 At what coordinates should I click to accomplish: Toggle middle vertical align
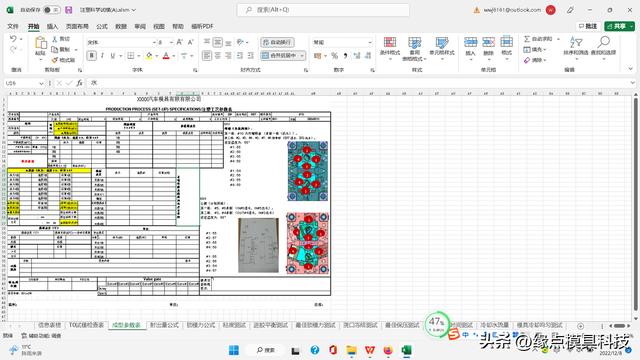[x=218, y=42]
